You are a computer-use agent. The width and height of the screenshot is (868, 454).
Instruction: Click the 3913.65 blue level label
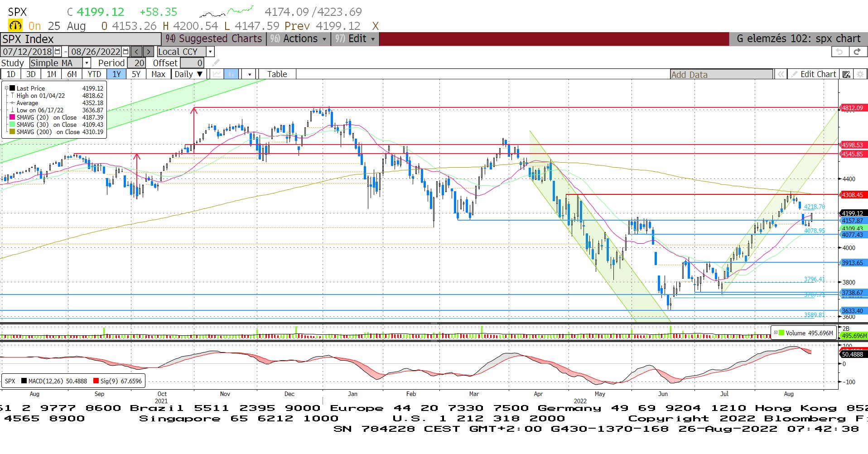[853, 263]
